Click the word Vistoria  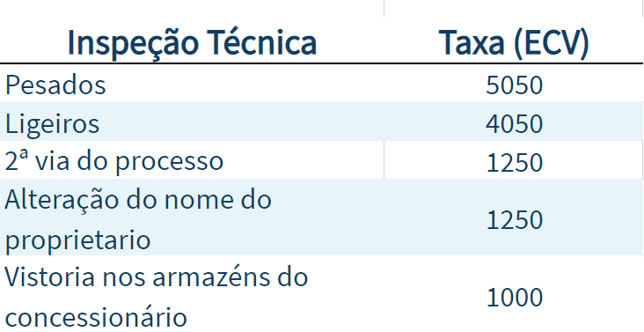[49, 277]
